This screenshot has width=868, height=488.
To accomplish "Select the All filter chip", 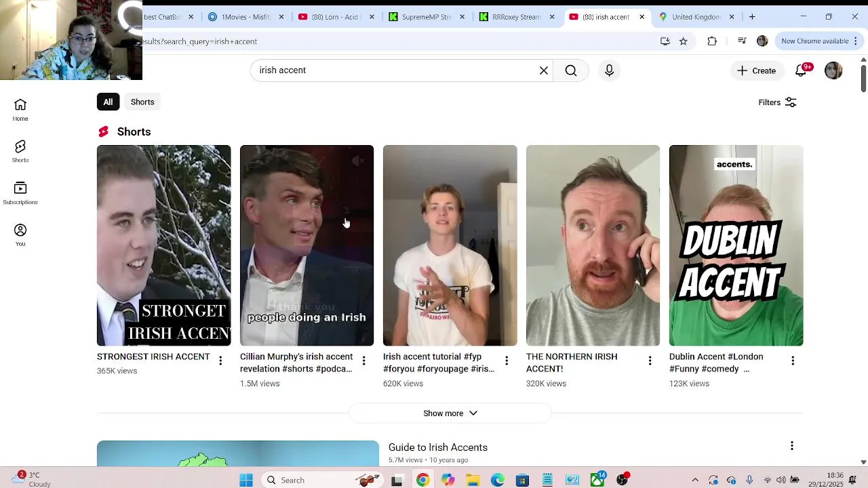I will tap(108, 102).
